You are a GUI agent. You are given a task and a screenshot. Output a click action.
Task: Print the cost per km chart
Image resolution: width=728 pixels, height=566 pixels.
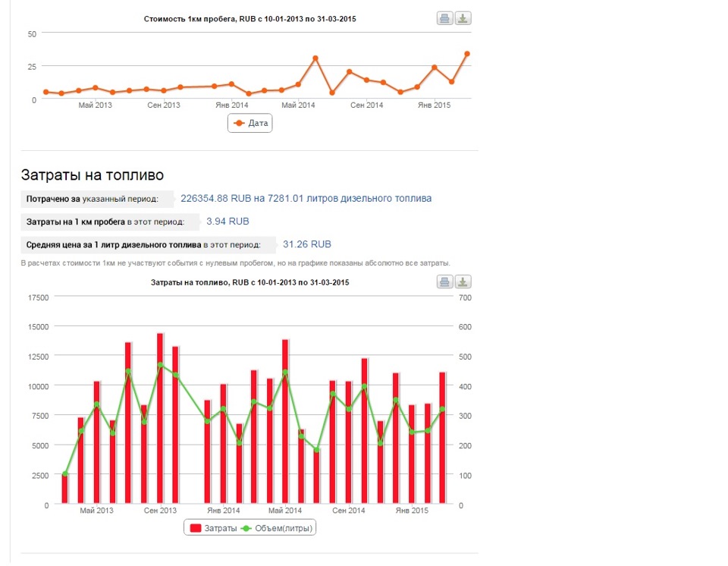444,18
